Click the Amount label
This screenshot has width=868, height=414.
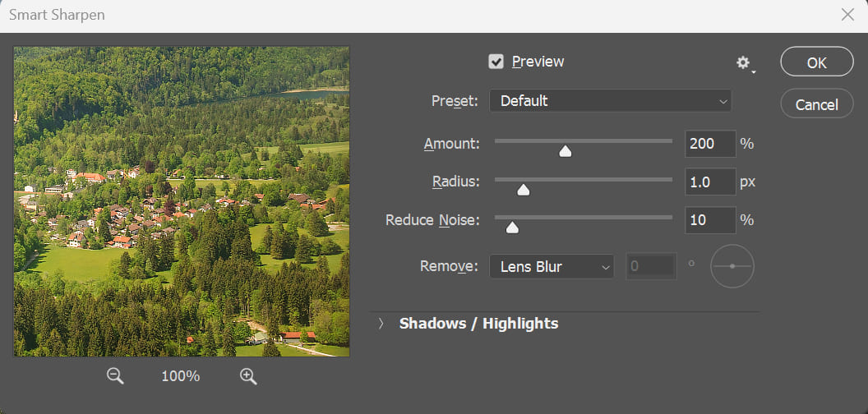(452, 144)
